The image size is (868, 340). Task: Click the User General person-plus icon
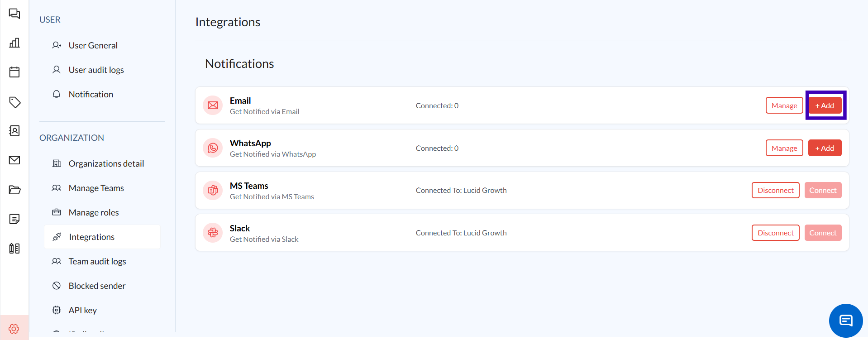(x=57, y=45)
